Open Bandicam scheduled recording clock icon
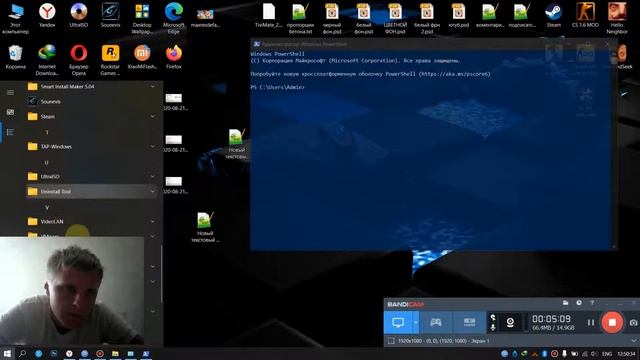The width and height of the screenshot is (640, 360). coord(579,303)
